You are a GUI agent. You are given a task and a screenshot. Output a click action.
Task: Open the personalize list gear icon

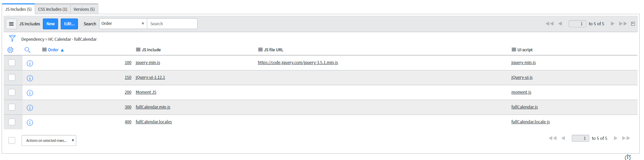click(x=10, y=50)
